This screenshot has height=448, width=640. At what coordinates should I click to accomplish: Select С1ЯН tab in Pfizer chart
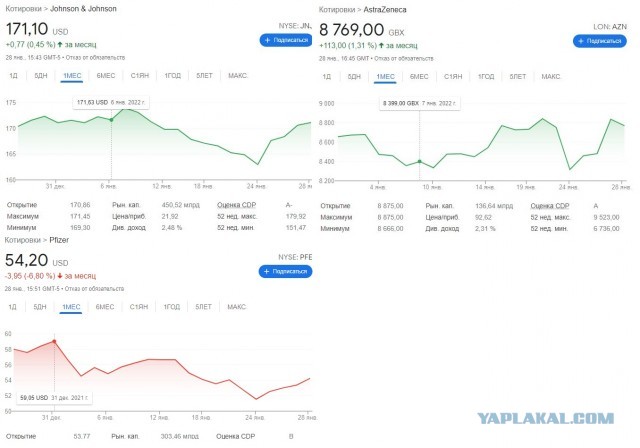coord(139,307)
